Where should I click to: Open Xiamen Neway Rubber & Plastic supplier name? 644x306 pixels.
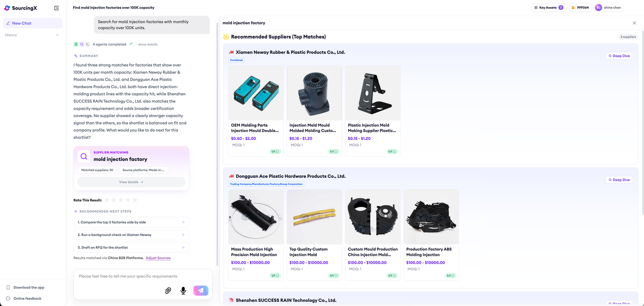pos(290,52)
